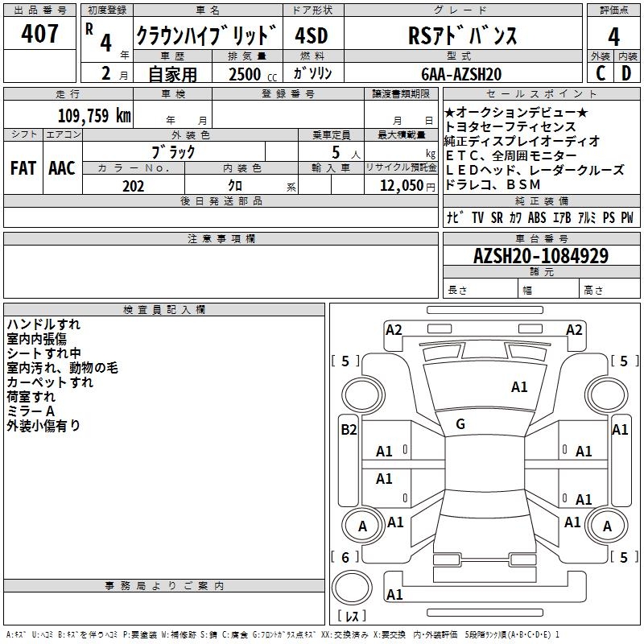Select inspector note 室内汚れ、動物の毛

(63, 368)
